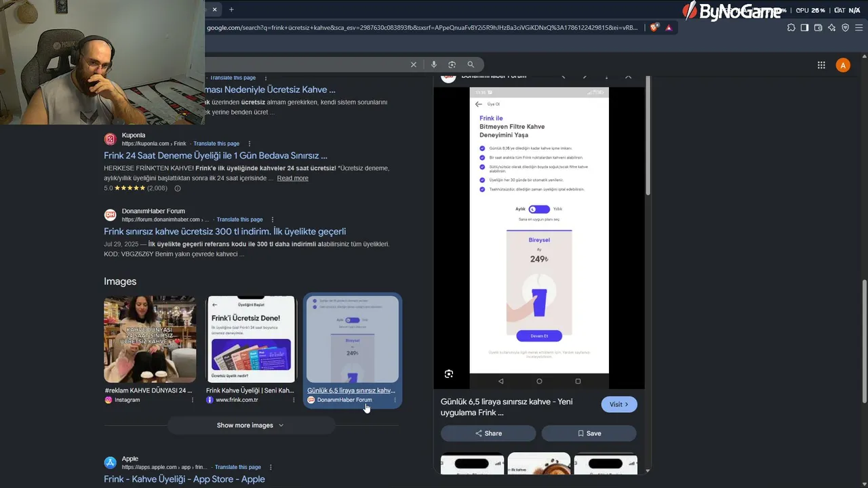The width and height of the screenshot is (868, 488).
Task: Open options for www.frink.com.tr image result
Action: point(294,400)
